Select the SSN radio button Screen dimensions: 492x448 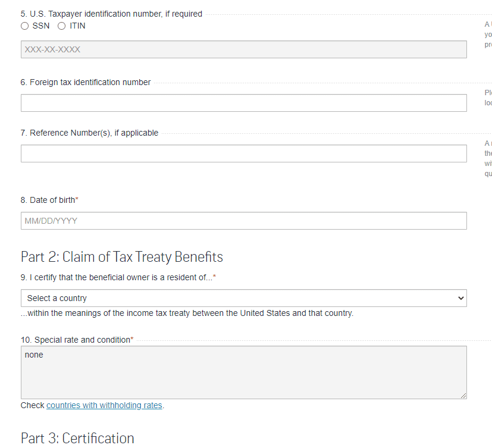click(24, 26)
